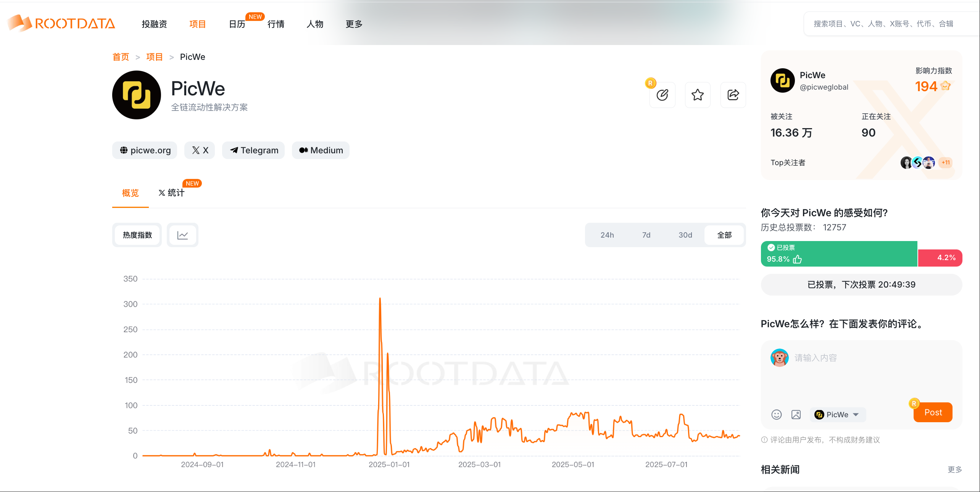Click the RootData logo
Image resolution: width=980 pixels, height=492 pixels.
[x=61, y=24]
